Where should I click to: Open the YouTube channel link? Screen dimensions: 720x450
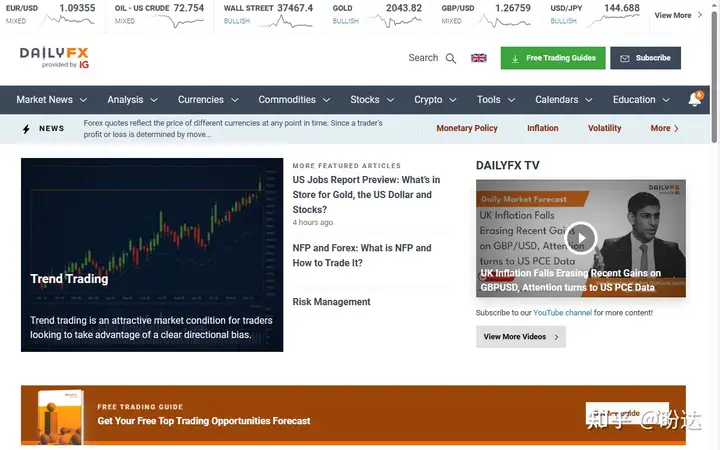click(562, 313)
